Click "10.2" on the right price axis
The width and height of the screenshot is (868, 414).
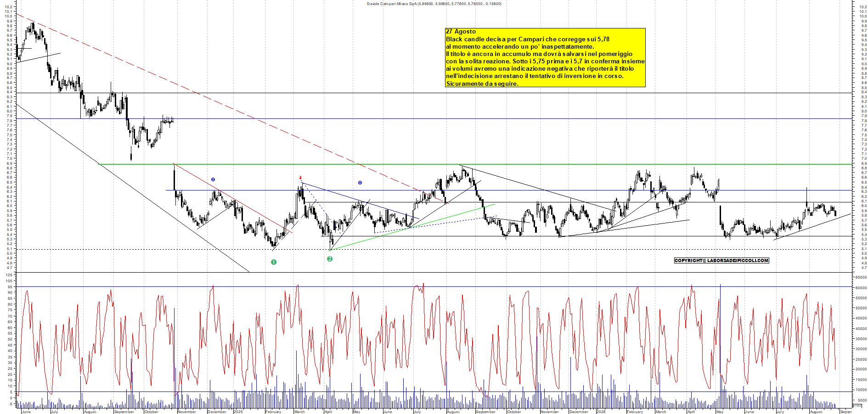pyautogui.click(x=863, y=7)
